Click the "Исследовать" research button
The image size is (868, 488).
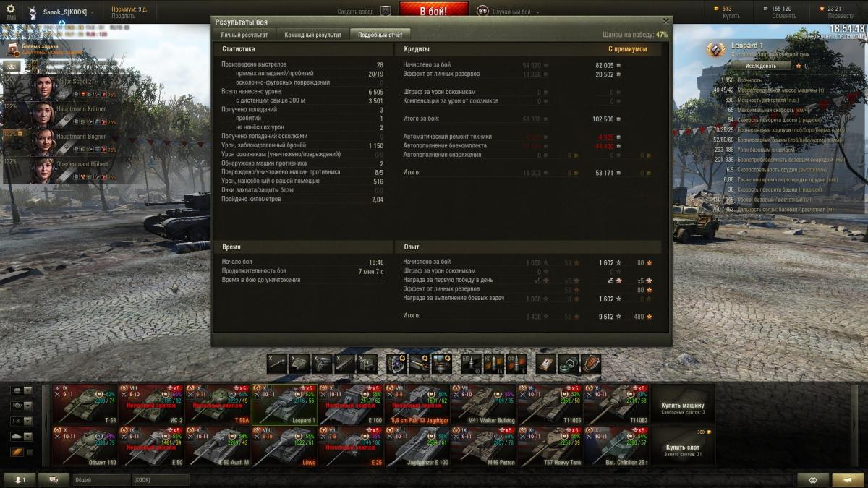point(760,66)
